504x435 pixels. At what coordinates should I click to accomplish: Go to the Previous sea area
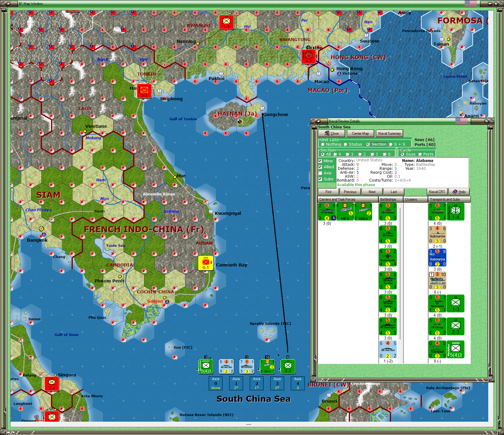click(350, 192)
